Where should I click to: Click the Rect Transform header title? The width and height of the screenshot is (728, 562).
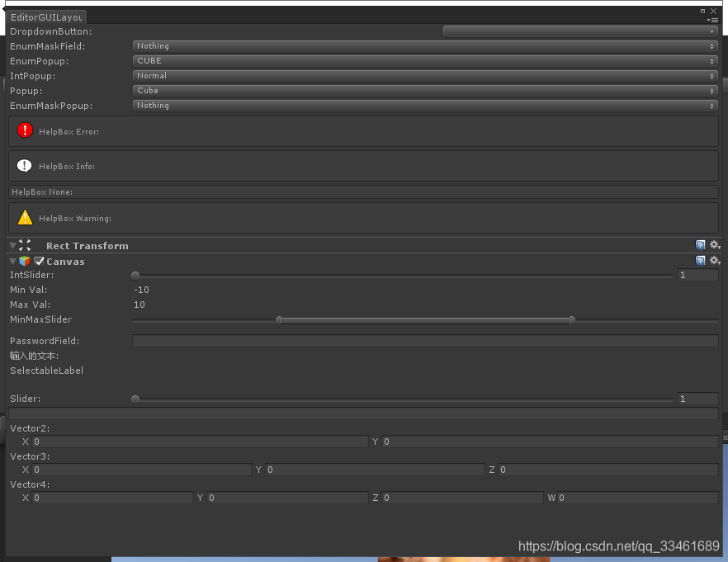pyautogui.click(x=87, y=245)
